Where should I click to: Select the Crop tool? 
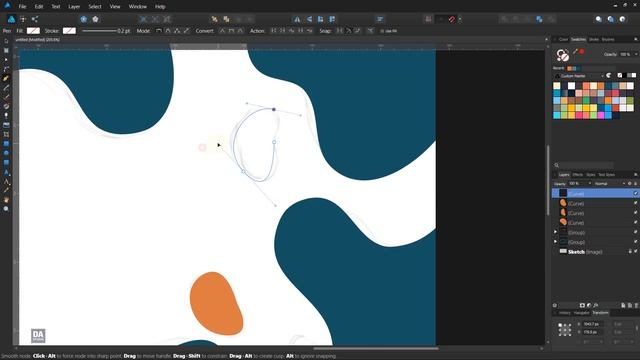pos(6,134)
